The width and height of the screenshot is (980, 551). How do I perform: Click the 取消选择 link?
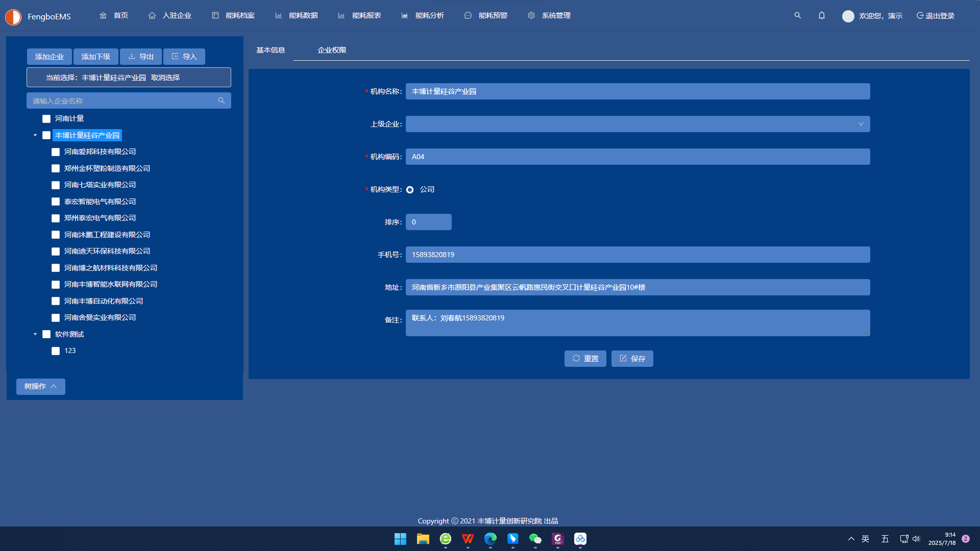pyautogui.click(x=165, y=78)
